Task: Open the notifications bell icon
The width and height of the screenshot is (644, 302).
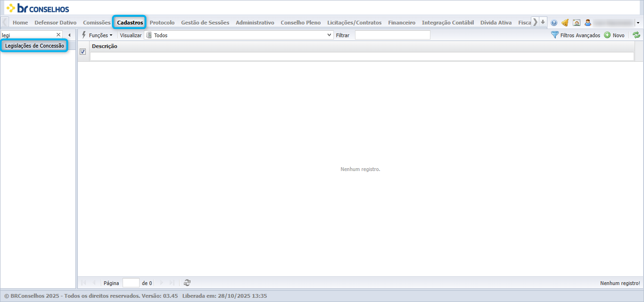Action: click(565, 23)
